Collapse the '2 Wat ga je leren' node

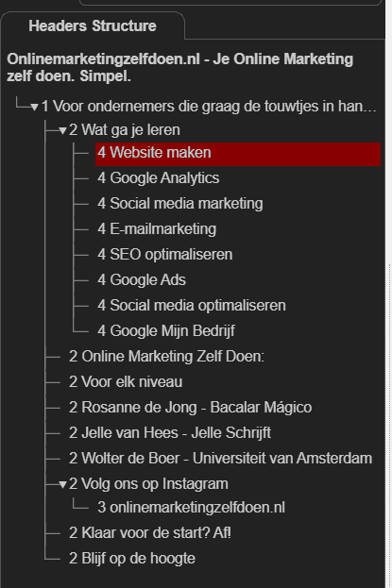point(62,131)
